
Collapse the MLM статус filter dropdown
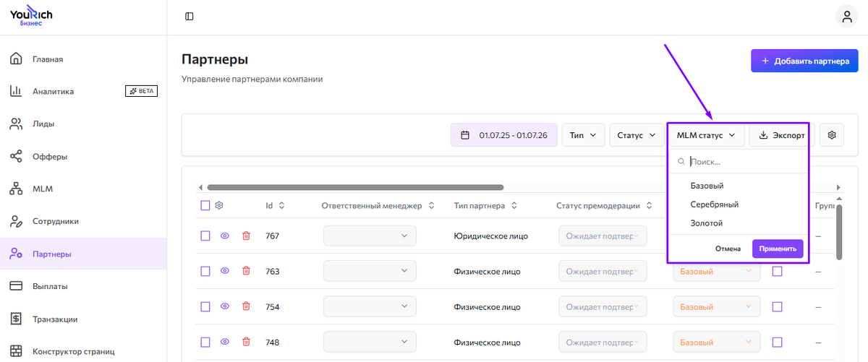click(706, 135)
